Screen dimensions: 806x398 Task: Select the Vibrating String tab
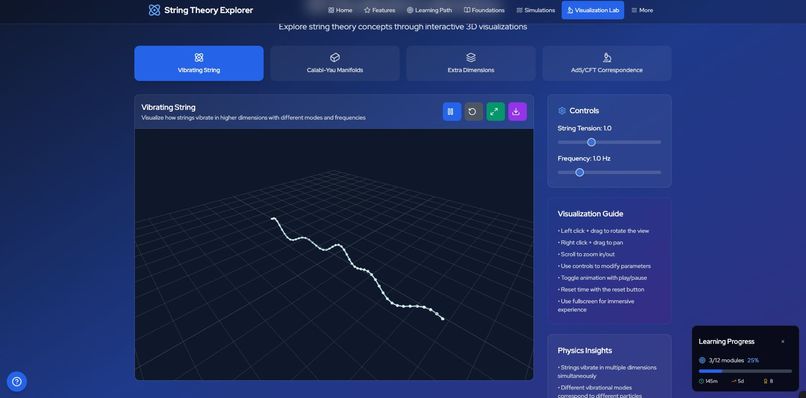point(199,63)
